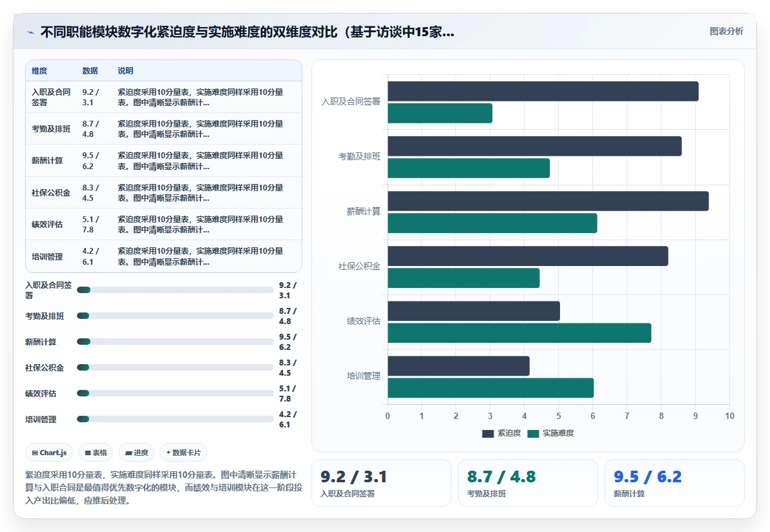770x532 pixels.
Task: Click the dark 紧迫度 bar for 绩效评估
Action: click(474, 311)
